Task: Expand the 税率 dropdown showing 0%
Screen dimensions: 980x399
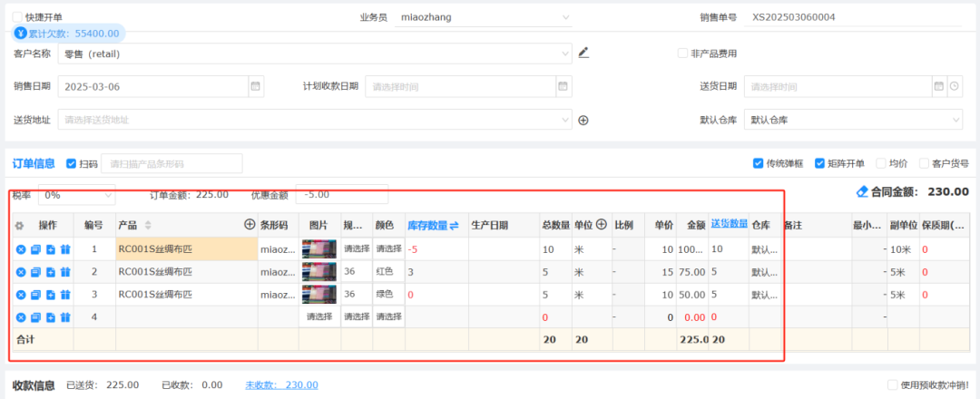Action: [77, 194]
